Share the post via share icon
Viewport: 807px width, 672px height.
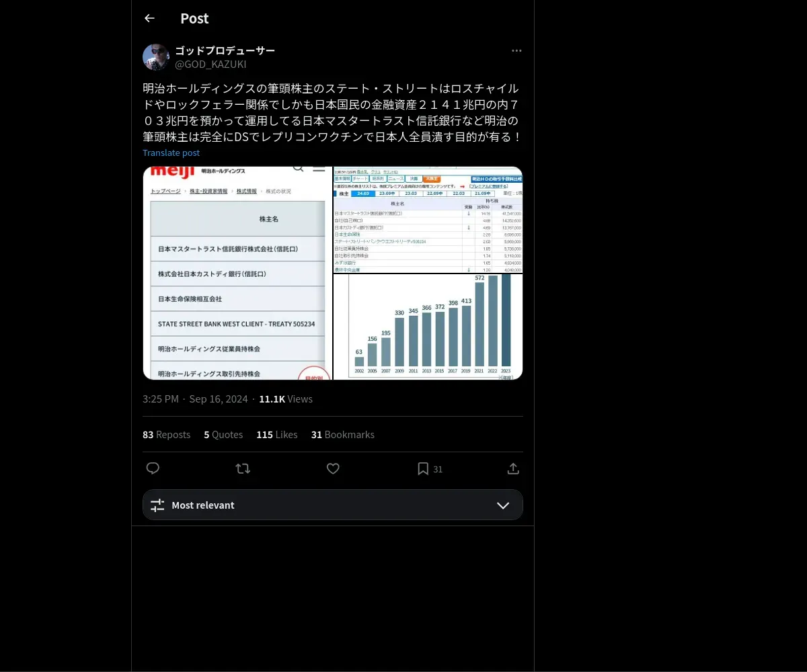click(x=513, y=468)
